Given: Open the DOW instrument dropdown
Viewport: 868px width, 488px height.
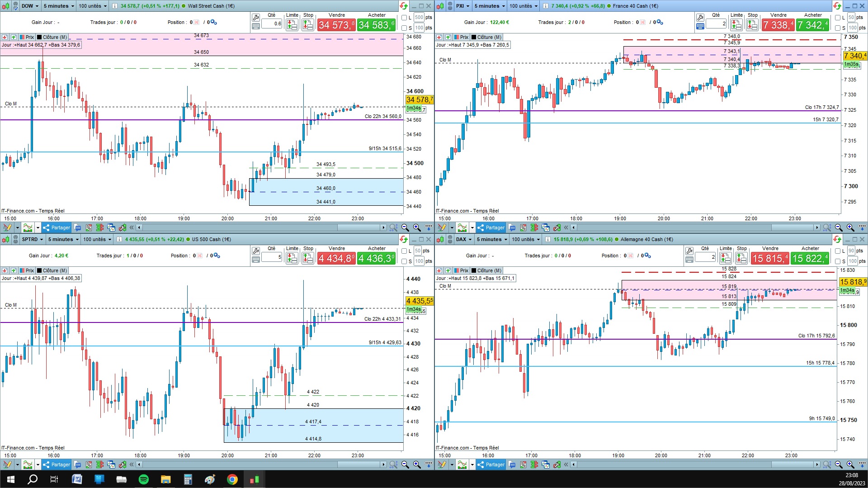Looking at the screenshot, I should tap(30, 6).
